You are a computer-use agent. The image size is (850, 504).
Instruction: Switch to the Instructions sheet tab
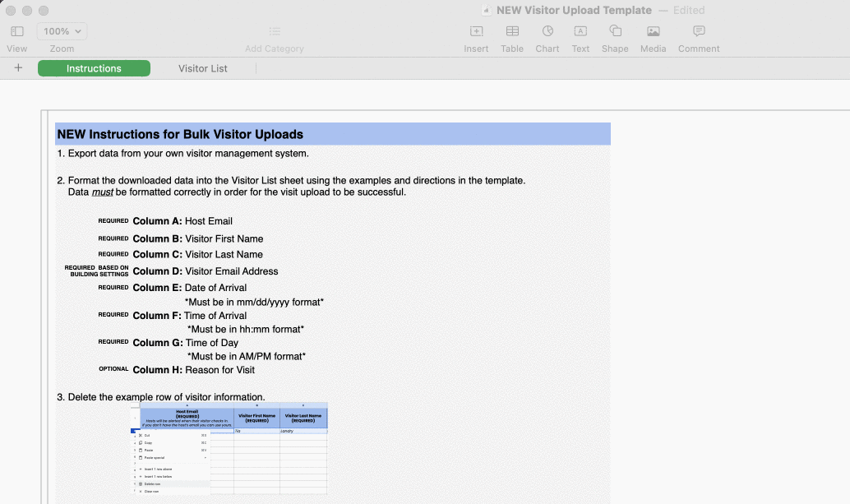[x=94, y=68]
